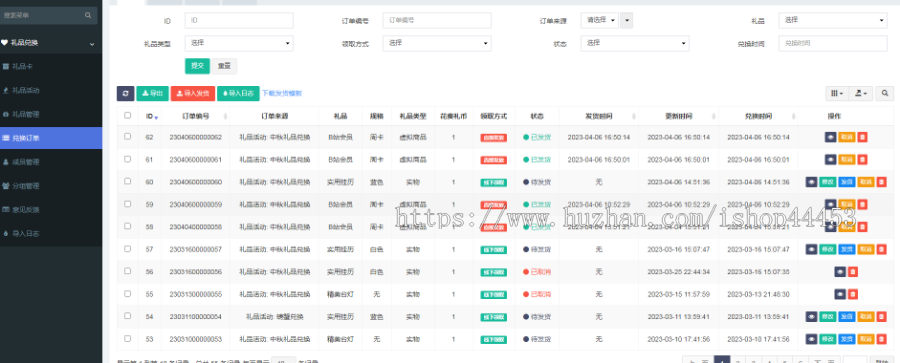Open the 状态 select dropdown
The height and width of the screenshot is (363, 900).
tap(635, 43)
